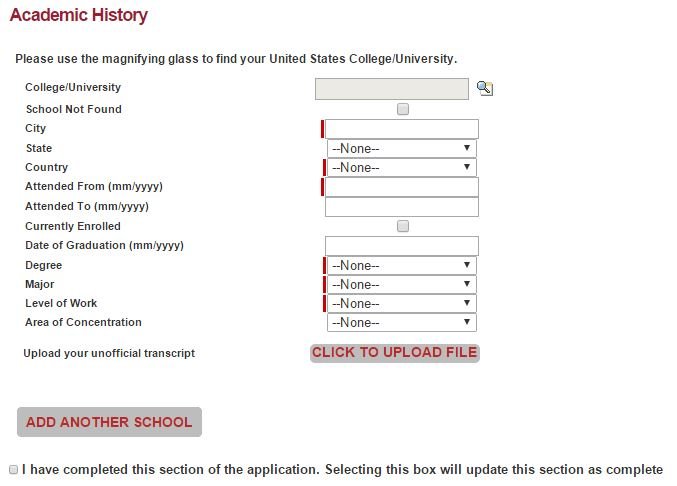Click the College/University name field
This screenshot has height=486, width=677.
(391, 89)
